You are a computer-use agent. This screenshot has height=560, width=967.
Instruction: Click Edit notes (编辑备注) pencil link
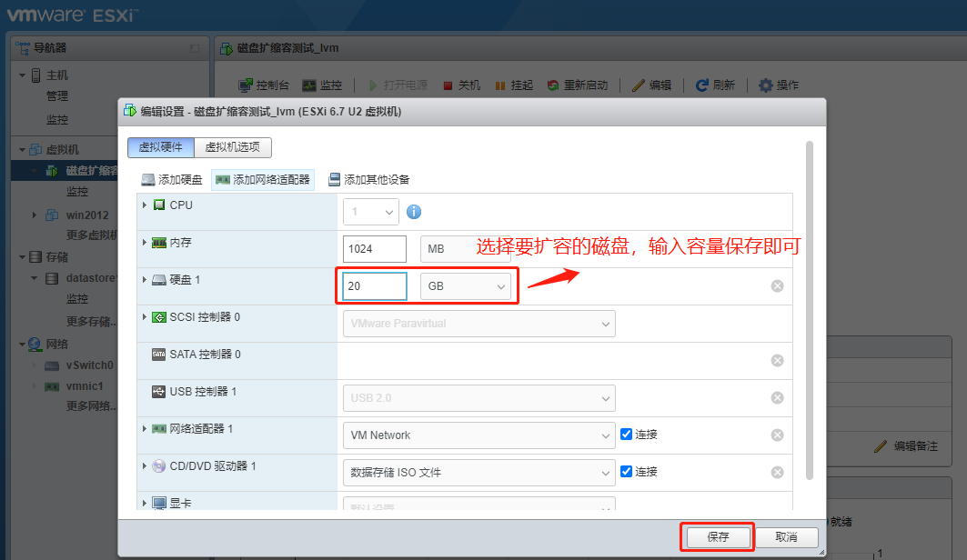(x=906, y=446)
